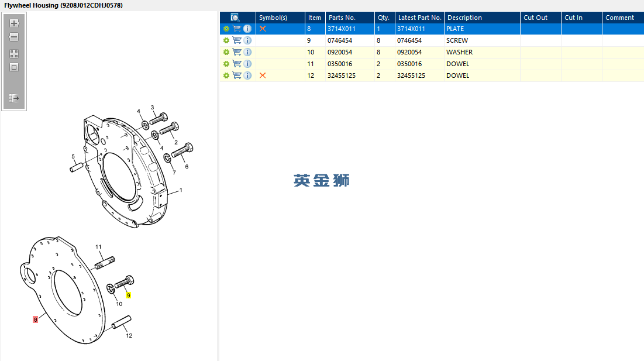Click gear icon in DOWEL 32455125 row

coord(226,75)
